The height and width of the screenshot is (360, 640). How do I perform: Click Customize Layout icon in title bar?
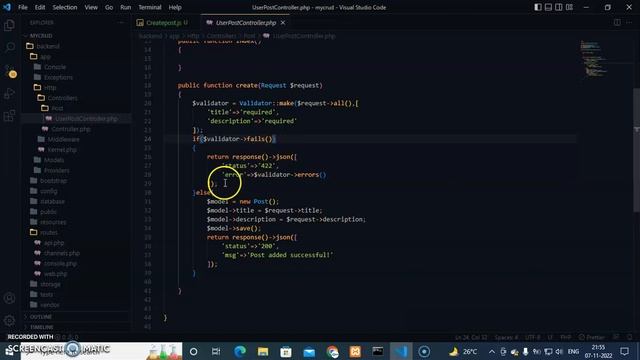569,7
